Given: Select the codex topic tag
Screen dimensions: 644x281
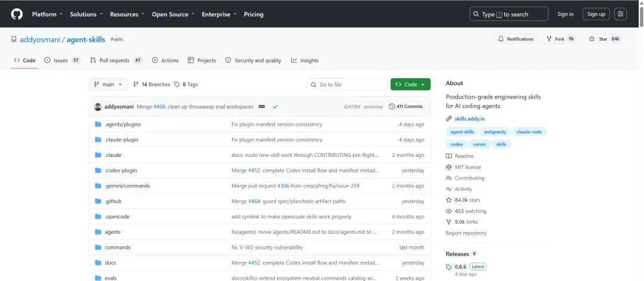Looking at the screenshot, I should tap(456, 144).
